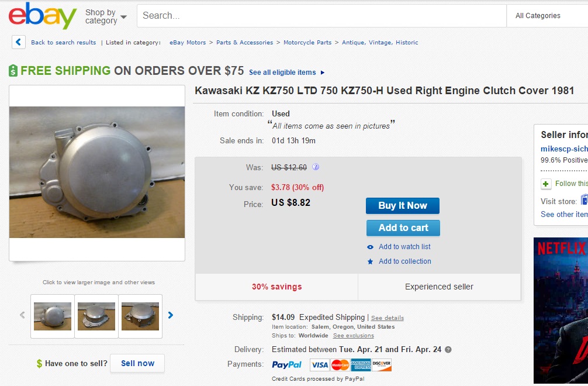Click the green Follow this seller plus icon
This screenshot has width=588, height=386.
coord(546,184)
